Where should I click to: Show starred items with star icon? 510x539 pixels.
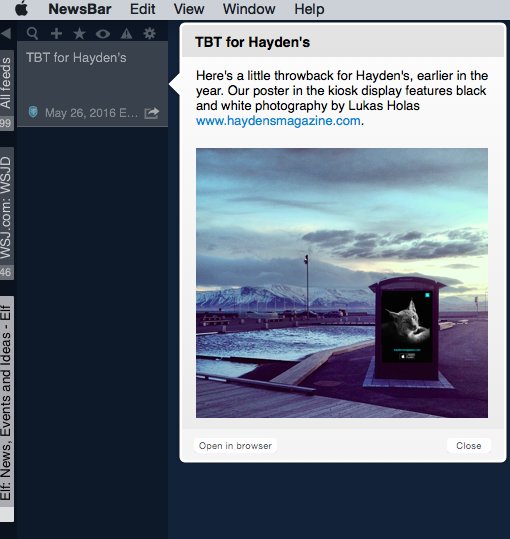(79, 33)
